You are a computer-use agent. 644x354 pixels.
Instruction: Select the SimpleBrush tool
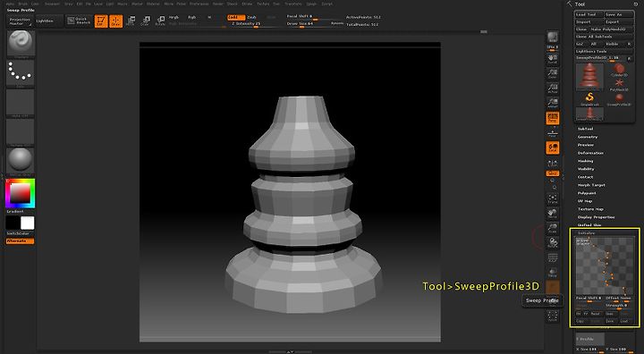589,99
